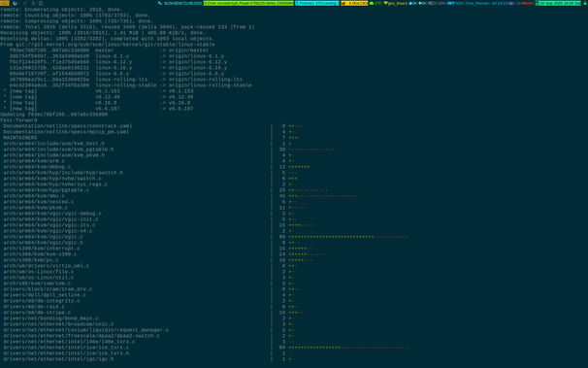Click 'arch/s390/kvm/pv.c' file path

31,260
